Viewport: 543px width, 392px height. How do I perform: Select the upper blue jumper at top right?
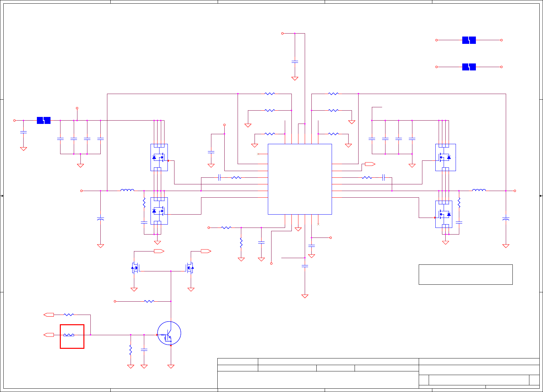click(469, 40)
